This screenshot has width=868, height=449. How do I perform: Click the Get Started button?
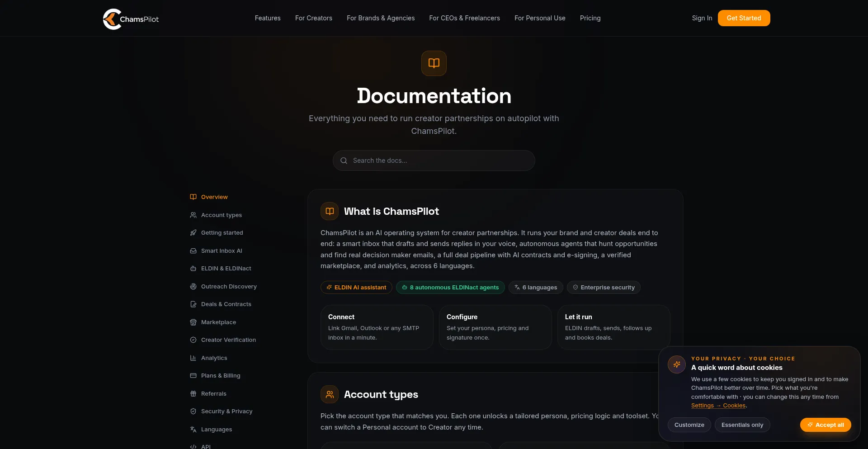[744, 18]
